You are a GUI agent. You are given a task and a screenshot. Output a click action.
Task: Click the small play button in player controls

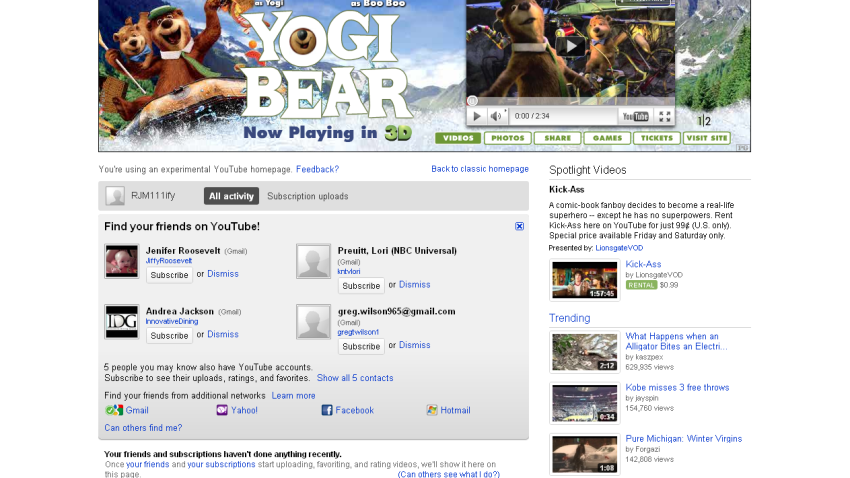click(x=476, y=116)
